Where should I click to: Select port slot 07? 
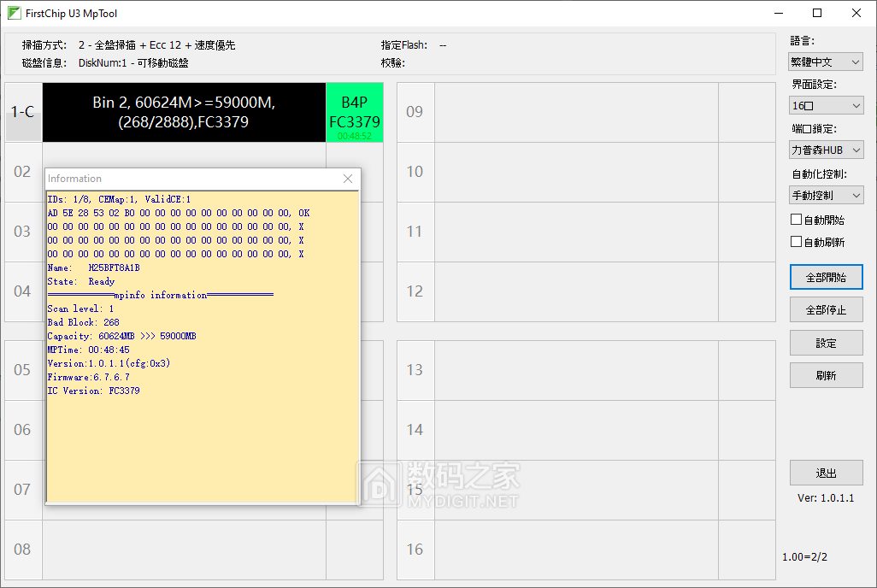click(22, 490)
